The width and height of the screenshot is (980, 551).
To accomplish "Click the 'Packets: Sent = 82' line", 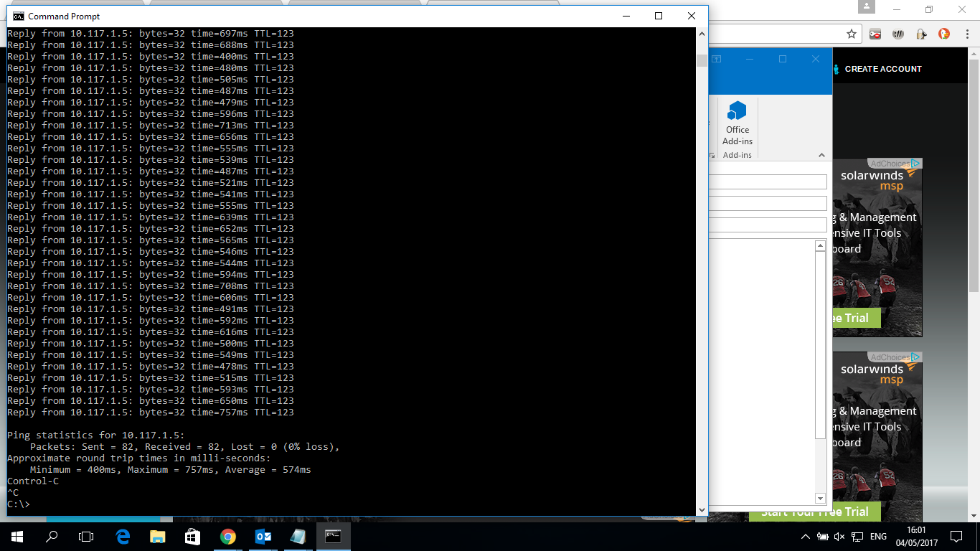I will 184,447.
